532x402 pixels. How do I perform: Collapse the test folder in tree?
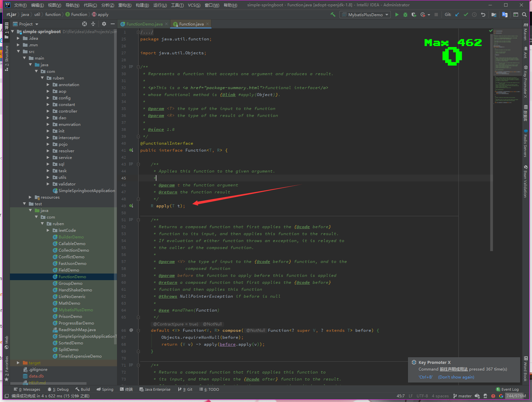point(25,204)
